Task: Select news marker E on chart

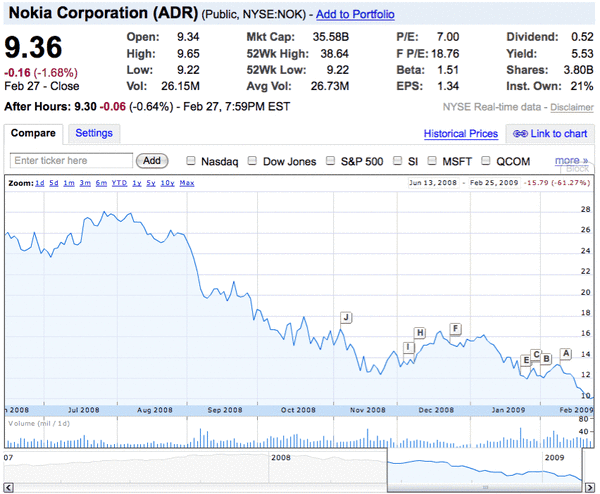Action: 526,360
